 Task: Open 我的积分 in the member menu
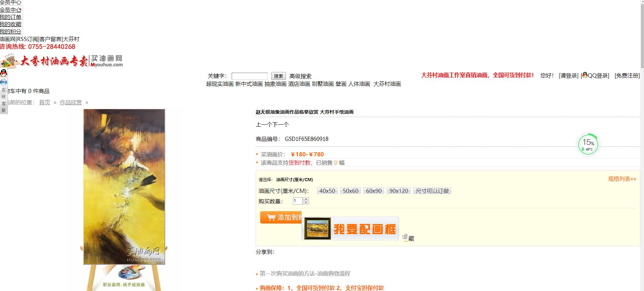[x=11, y=31]
